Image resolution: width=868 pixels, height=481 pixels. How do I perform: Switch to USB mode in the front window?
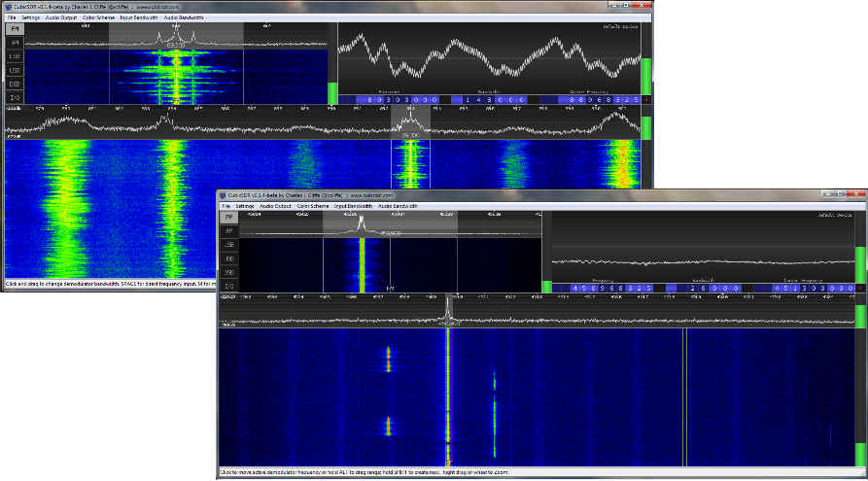click(229, 259)
